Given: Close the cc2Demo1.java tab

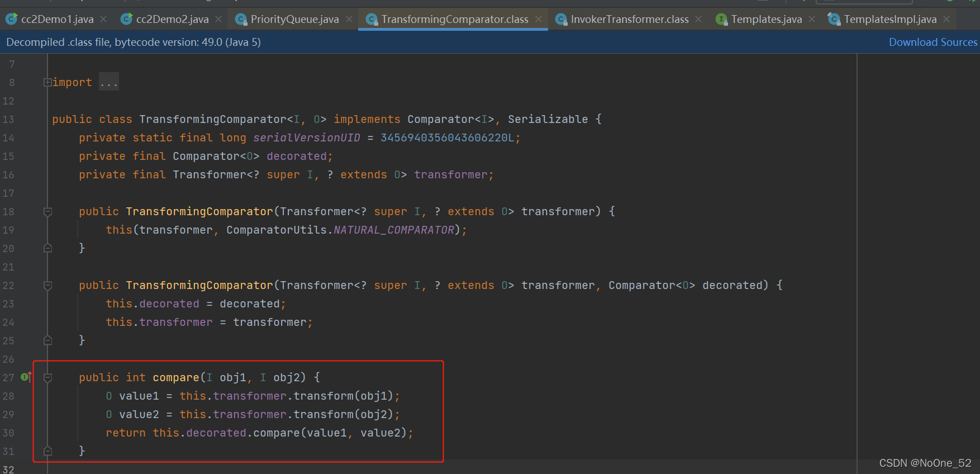Looking at the screenshot, I should [x=103, y=19].
